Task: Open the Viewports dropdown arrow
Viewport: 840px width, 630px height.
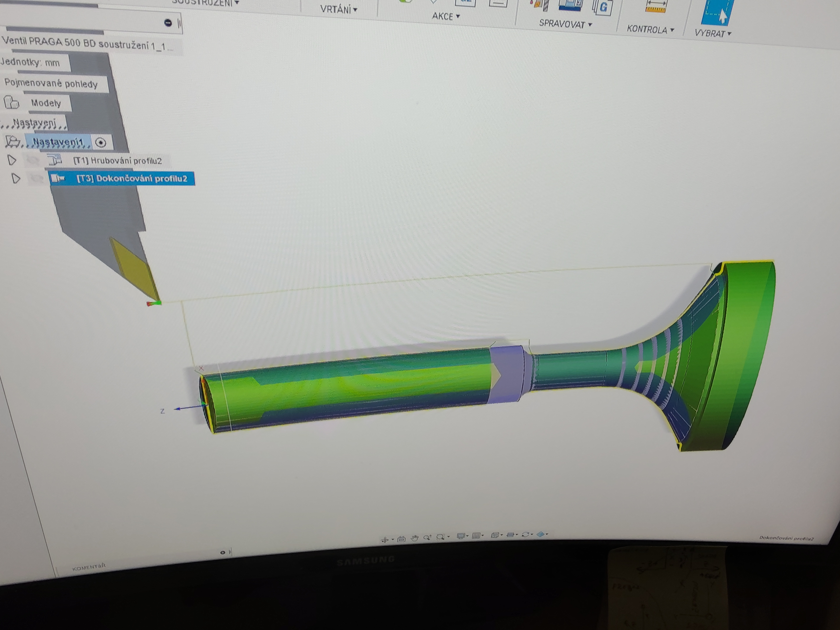Action: 502,535
